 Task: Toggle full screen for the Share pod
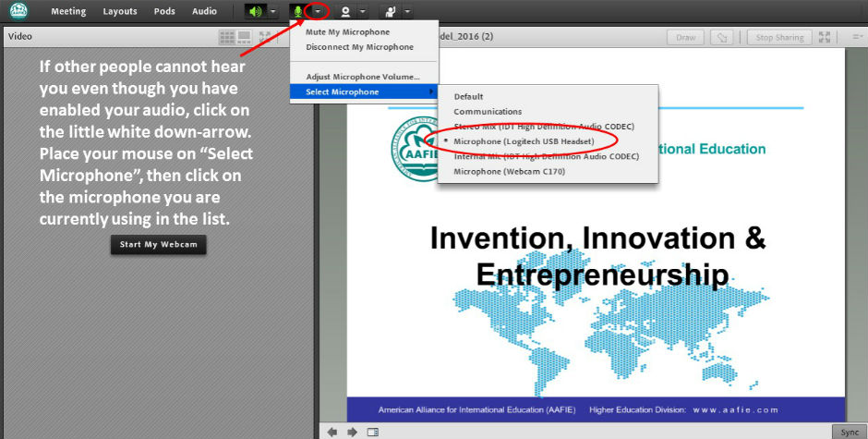tap(825, 37)
